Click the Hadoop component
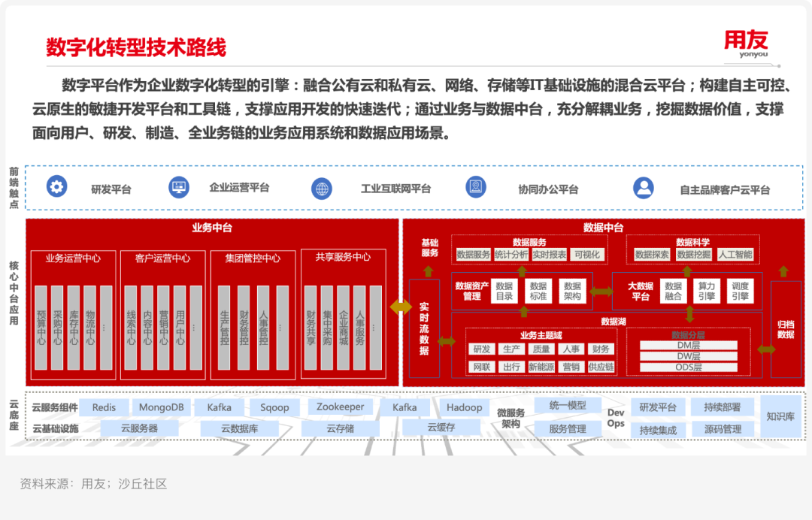 (x=464, y=407)
